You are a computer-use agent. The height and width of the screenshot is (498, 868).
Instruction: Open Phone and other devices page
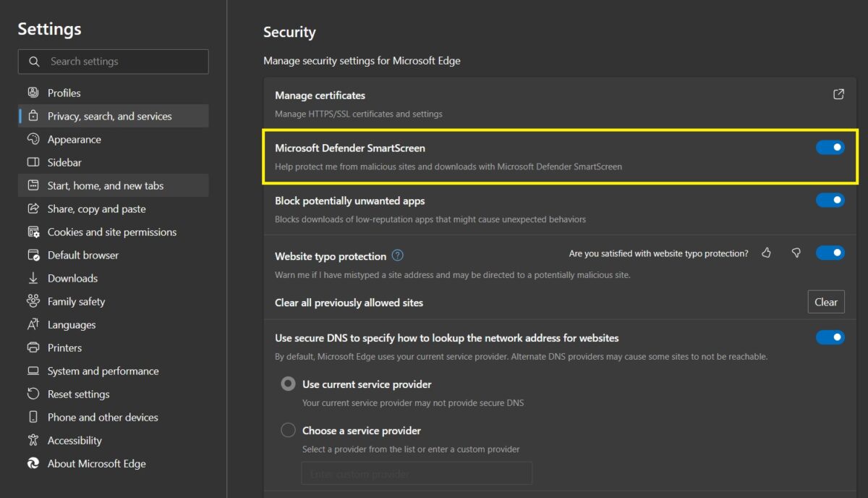pos(114,417)
